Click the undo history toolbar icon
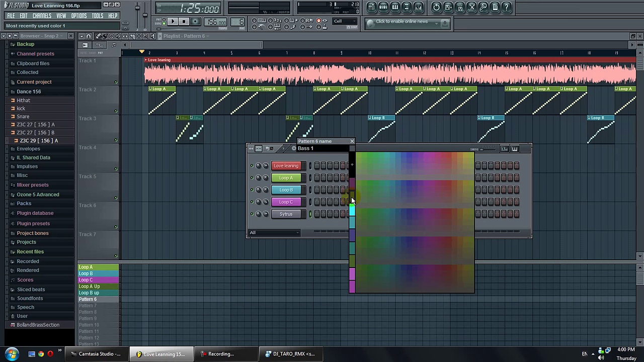The height and width of the screenshot is (362, 644). (436, 7)
